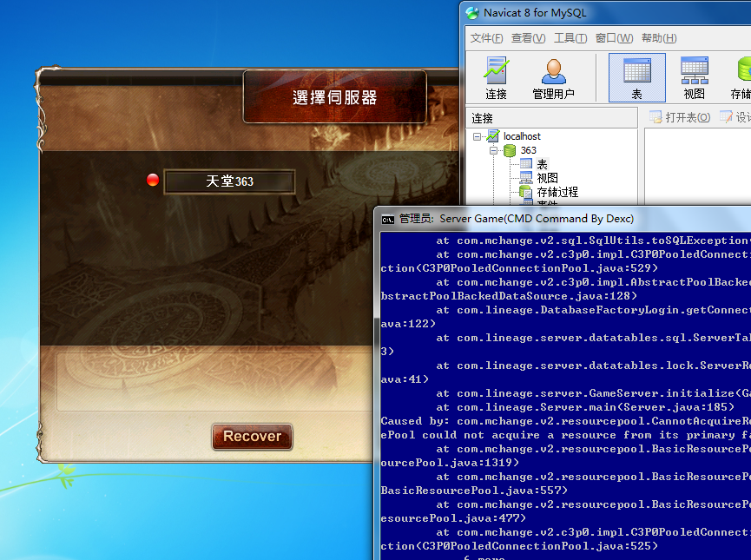The image size is (751, 560).
Task: Open the 视图 (View) toolbar button
Action: point(694,78)
